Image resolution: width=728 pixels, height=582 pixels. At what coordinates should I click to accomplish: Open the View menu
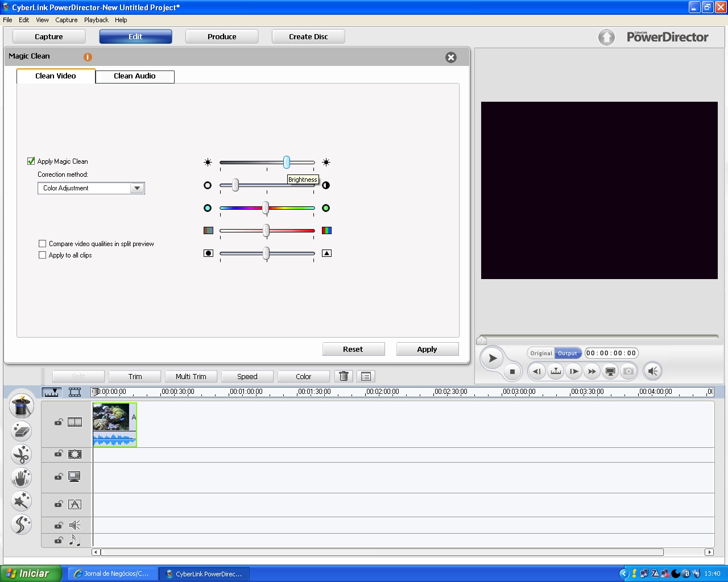42,20
